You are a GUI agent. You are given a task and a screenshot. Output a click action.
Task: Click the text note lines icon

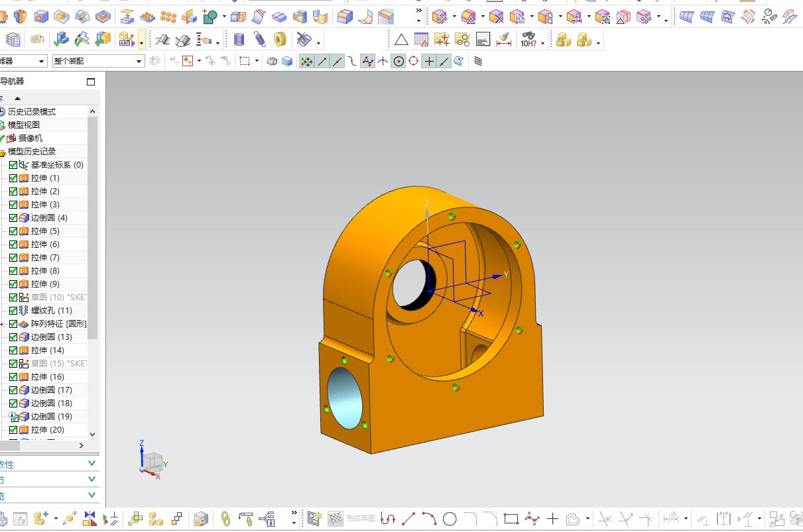pyautogui.click(x=483, y=40)
